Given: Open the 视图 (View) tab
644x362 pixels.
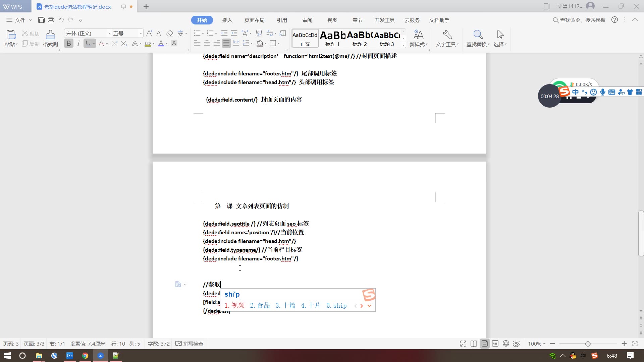Looking at the screenshot, I should pos(332,20).
